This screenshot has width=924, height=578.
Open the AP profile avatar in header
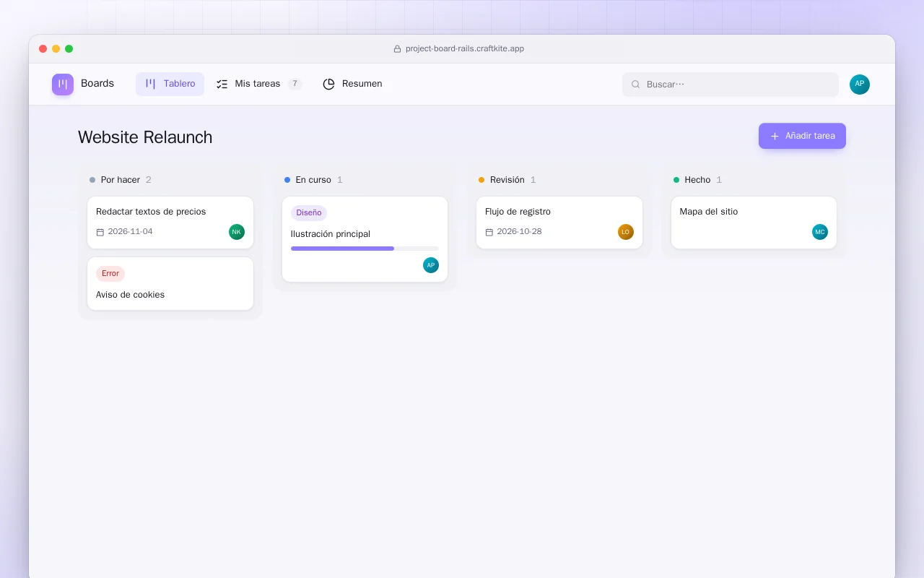[860, 85]
